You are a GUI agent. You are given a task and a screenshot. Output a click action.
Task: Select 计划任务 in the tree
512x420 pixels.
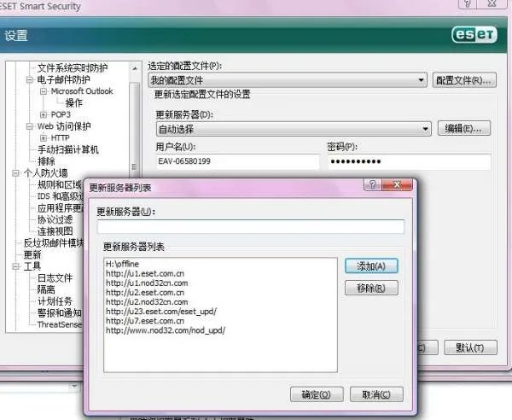[x=55, y=301]
